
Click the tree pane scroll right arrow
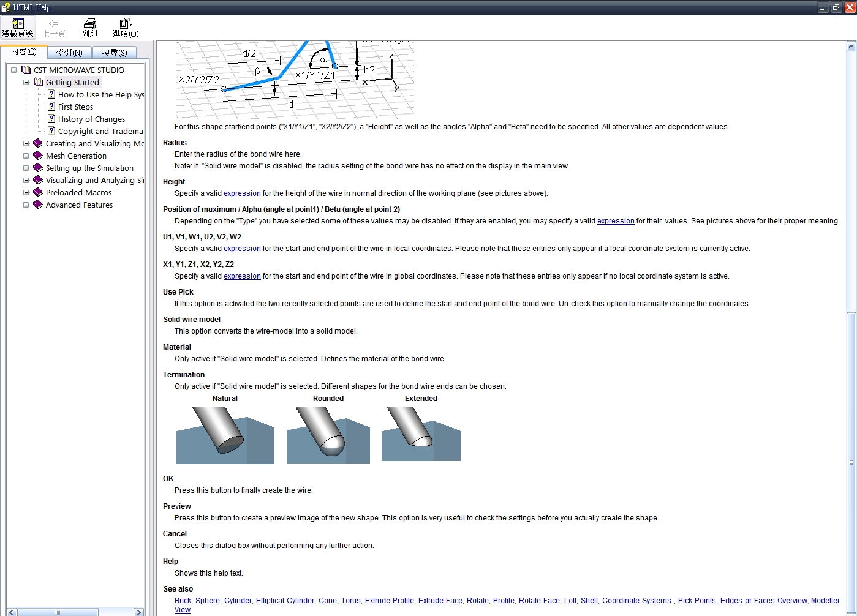139,612
